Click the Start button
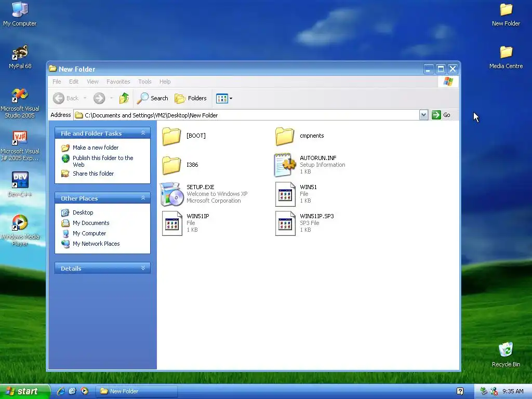The height and width of the screenshot is (399, 532). [24, 391]
